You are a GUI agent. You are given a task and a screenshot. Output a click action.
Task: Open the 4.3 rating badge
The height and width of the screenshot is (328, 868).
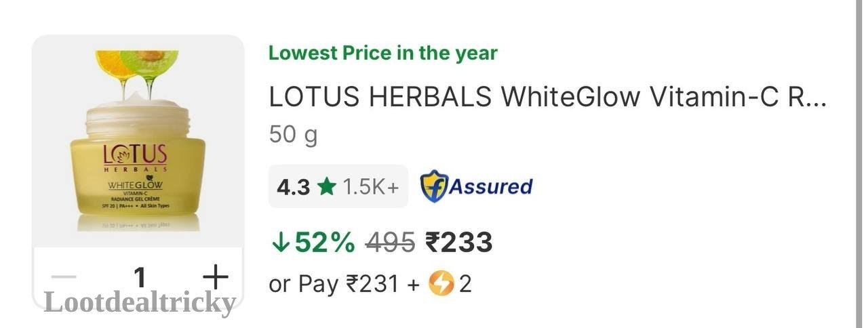338,186
